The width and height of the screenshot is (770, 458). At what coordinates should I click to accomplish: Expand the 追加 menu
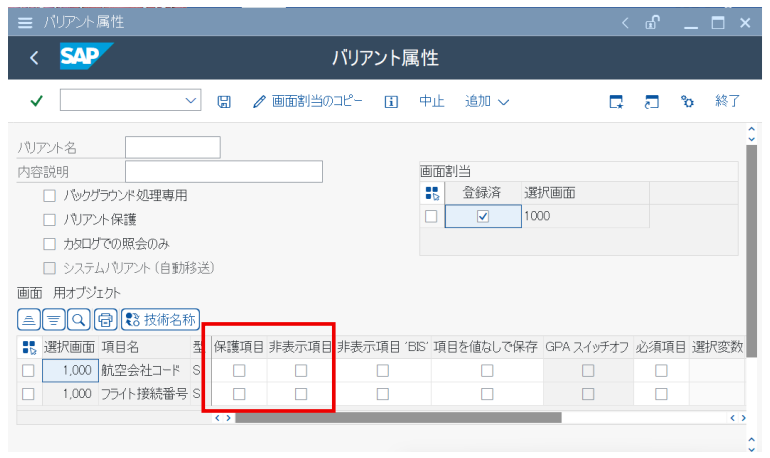487,102
